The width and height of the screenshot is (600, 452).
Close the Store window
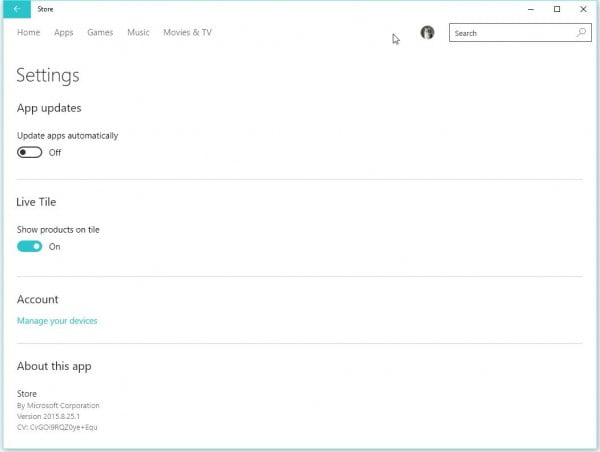pyautogui.click(x=583, y=9)
